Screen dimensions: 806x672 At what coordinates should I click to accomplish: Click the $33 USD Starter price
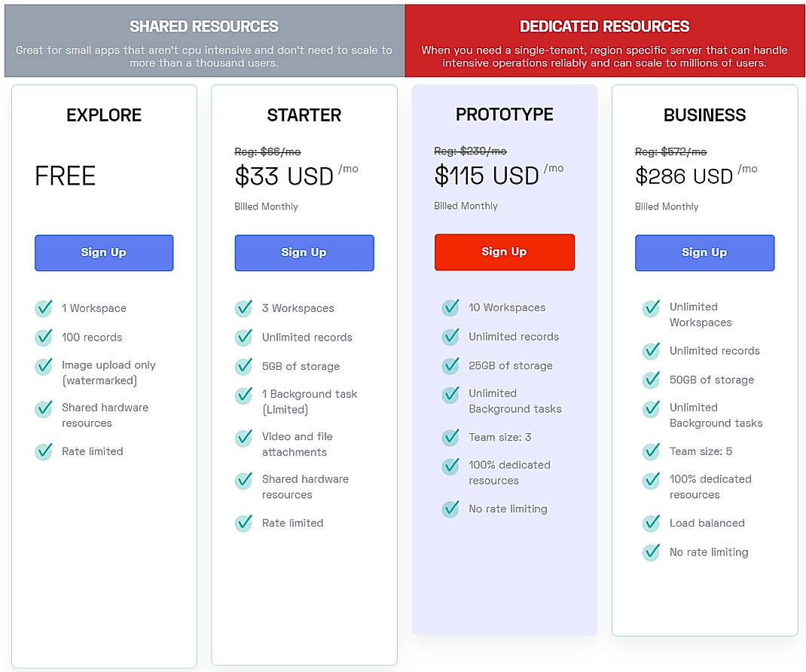click(284, 176)
